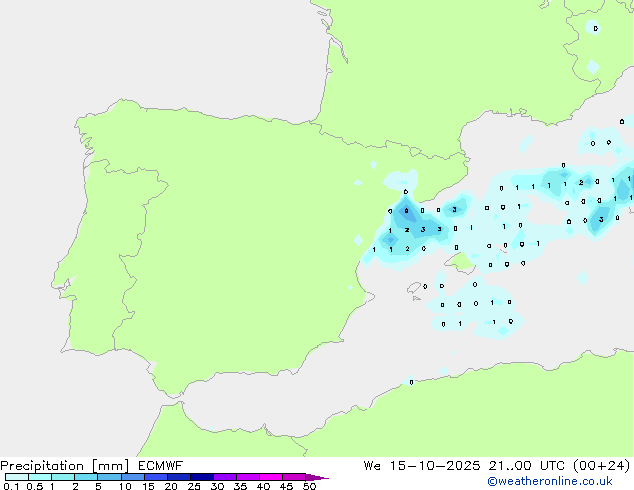Image resolution: width=634 pixels, height=490 pixels.
Task: Pick the 15–20 mm legend swatch
Action: point(156,477)
